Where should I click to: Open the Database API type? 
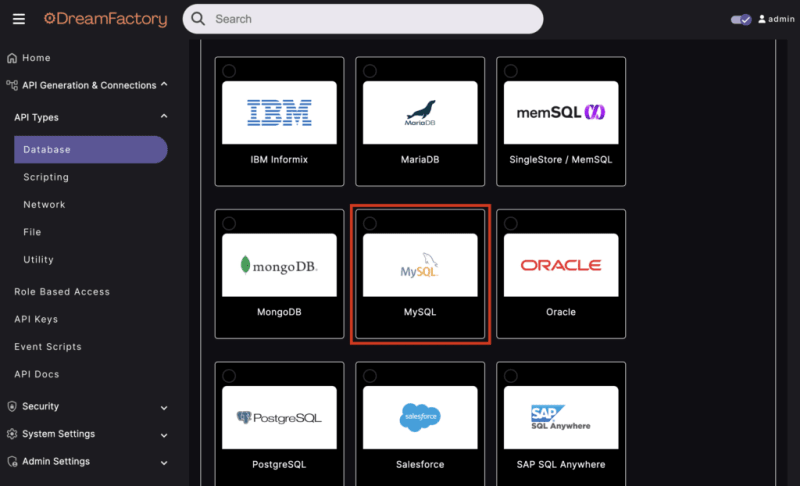[91, 149]
